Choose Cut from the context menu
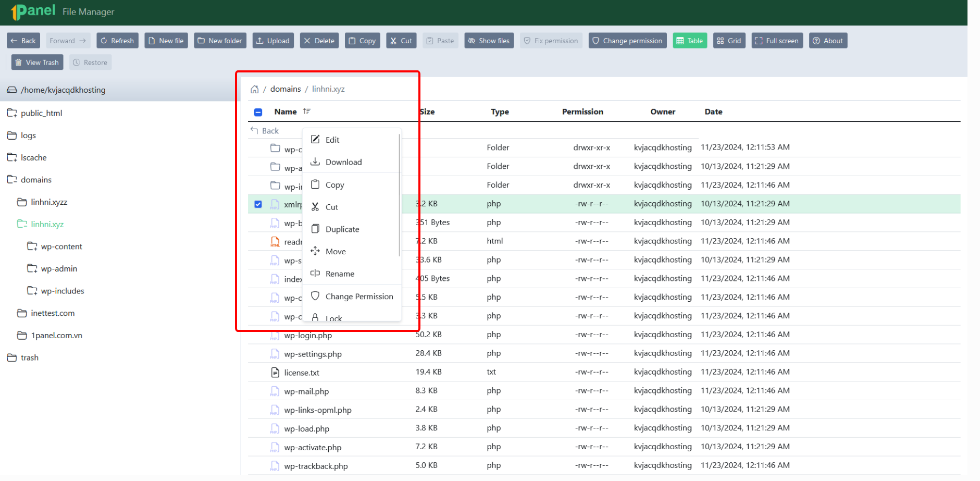This screenshot has height=481, width=980. (352, 207)
